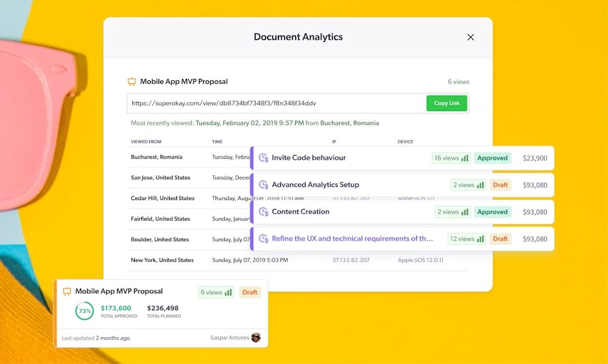This screenshot has width=608, height=364.
Task: Click Last updated 2 months ago text
Action: (96, 338)
